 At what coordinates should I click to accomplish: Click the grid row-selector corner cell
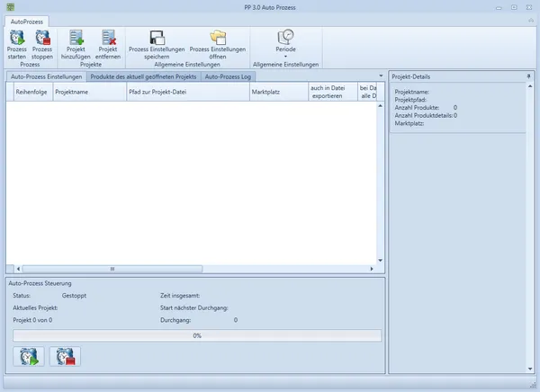tap(10, 92)
